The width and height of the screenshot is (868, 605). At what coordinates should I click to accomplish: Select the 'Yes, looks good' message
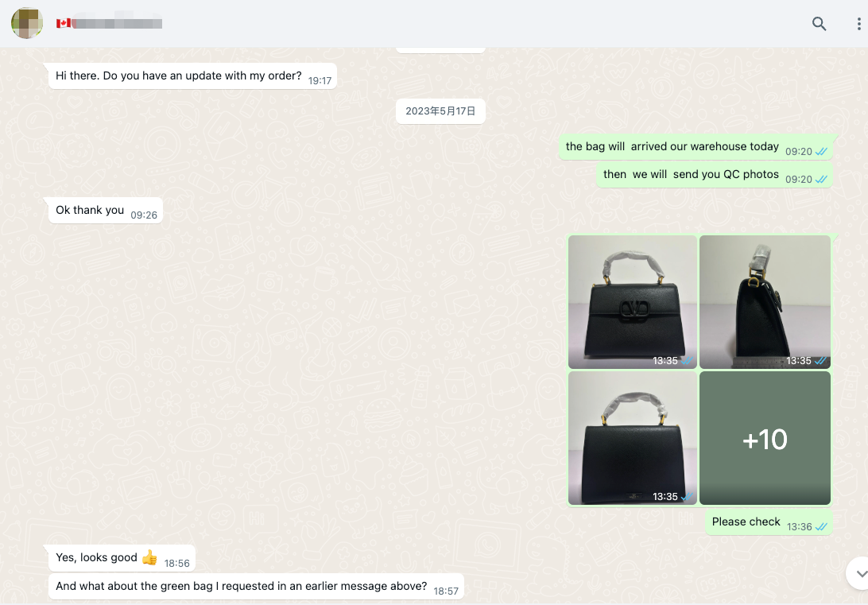click(x=122, y=558)
